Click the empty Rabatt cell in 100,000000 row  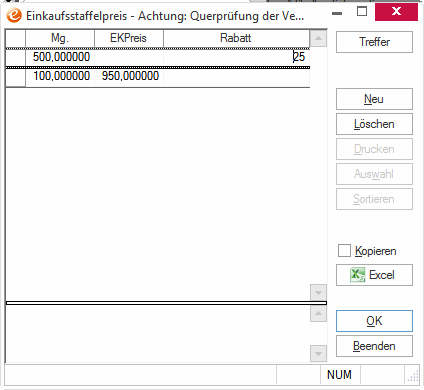[x=236, y=76]
